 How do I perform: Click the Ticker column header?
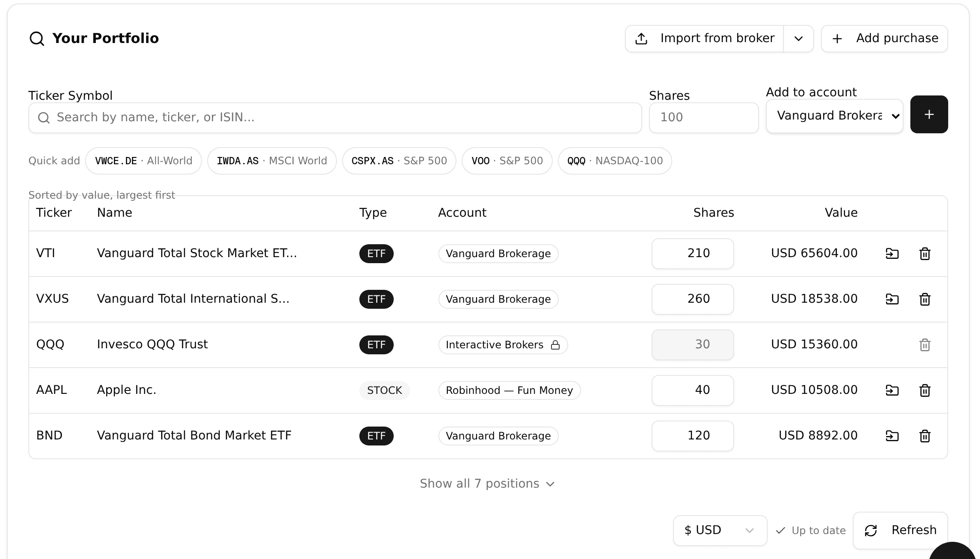54,213
